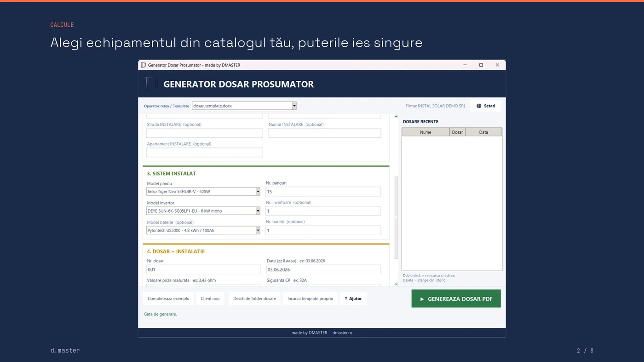The height and width of the screenshot is (362, 644).
Task: Open the Ajutor help button
Action: (x=353, y=299)
